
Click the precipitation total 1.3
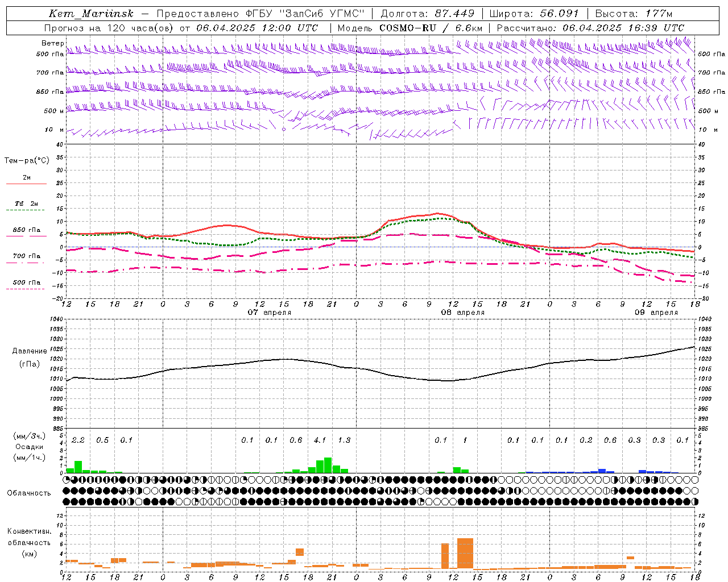click(344, 440)
